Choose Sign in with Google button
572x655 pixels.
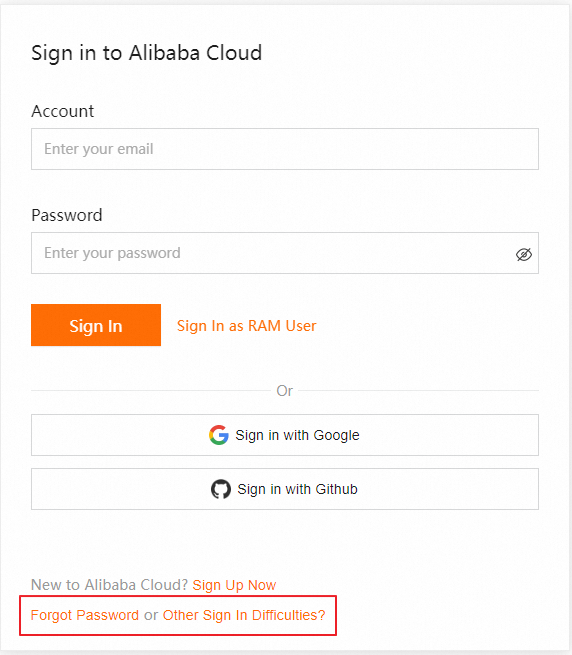(285, 435)
